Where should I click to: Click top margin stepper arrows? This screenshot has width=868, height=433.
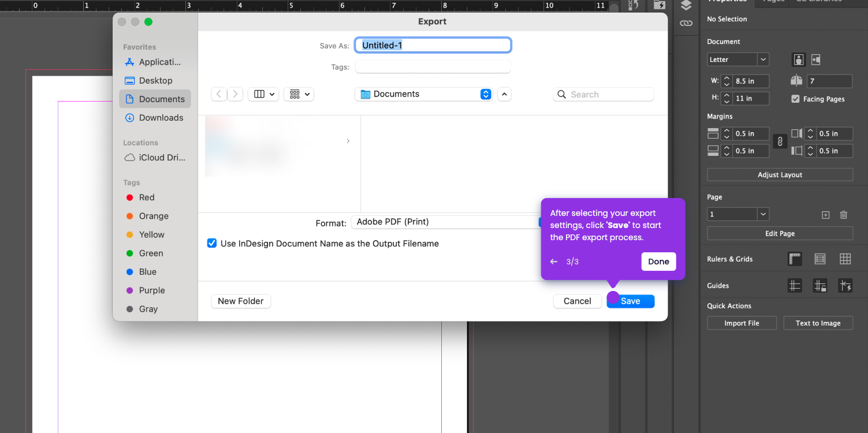coord(727,133)
